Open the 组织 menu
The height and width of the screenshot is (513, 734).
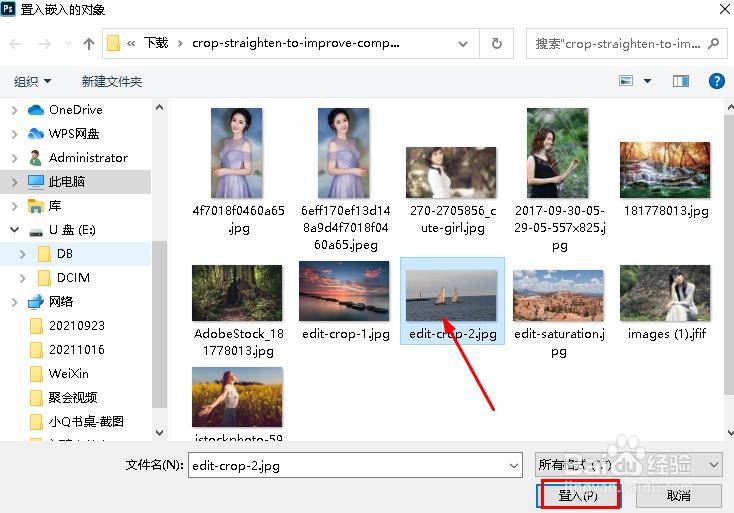coord(32,81)
